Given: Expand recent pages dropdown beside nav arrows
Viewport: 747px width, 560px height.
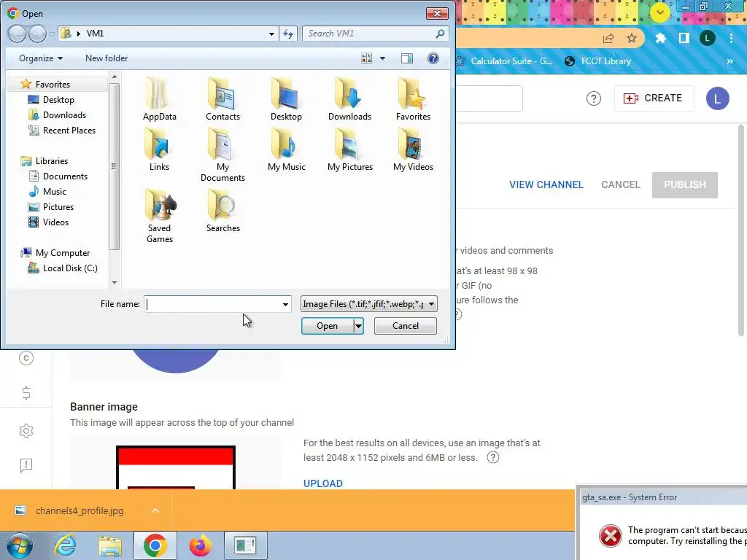Looking at the screenshot, I should click(x=52, y=34).
